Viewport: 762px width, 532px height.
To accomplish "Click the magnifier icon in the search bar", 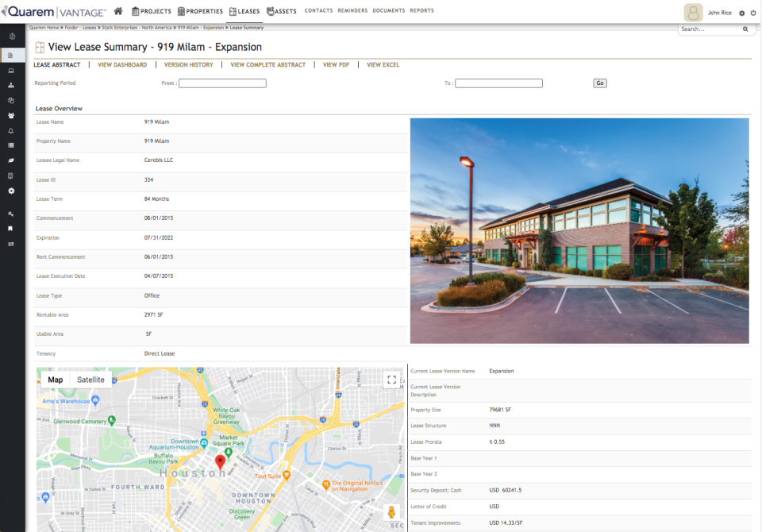I will [745, 29].
